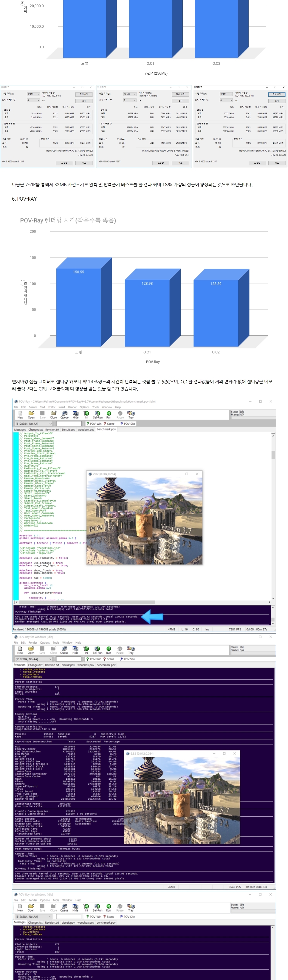Click the Open folder icon in the top POV-Ray window

[31, 414]
